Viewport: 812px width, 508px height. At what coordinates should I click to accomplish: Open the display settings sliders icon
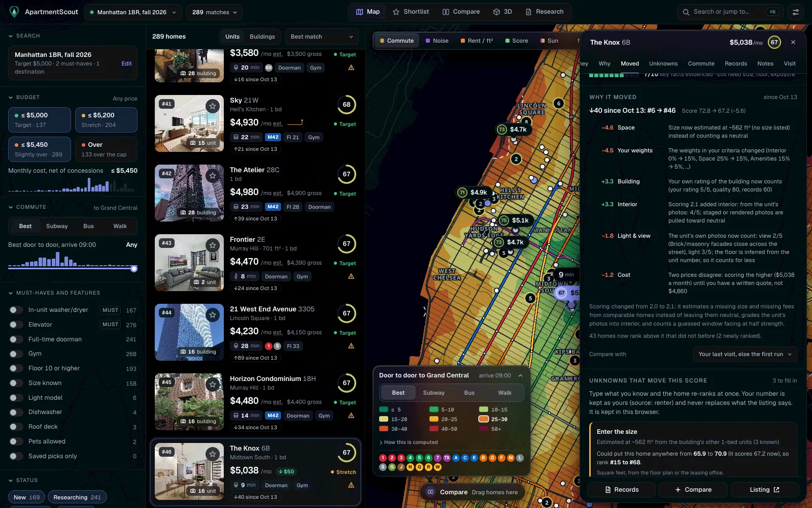pos(796,12)
